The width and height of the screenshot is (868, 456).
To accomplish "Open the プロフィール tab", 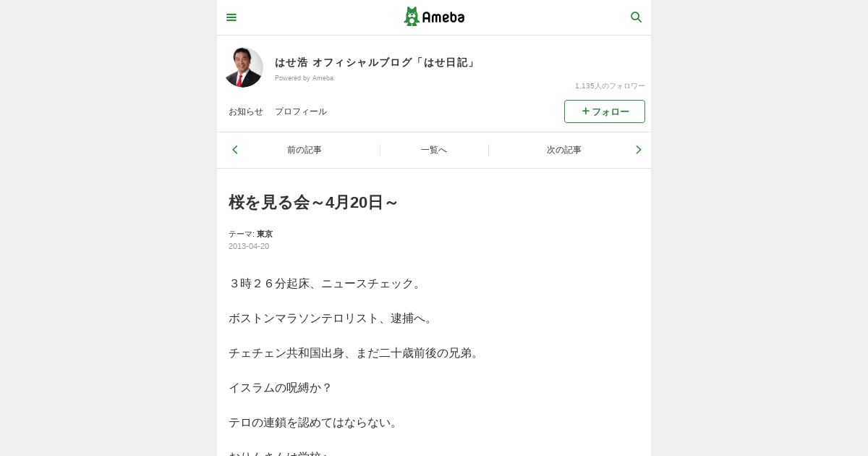I will pos(301,111).
